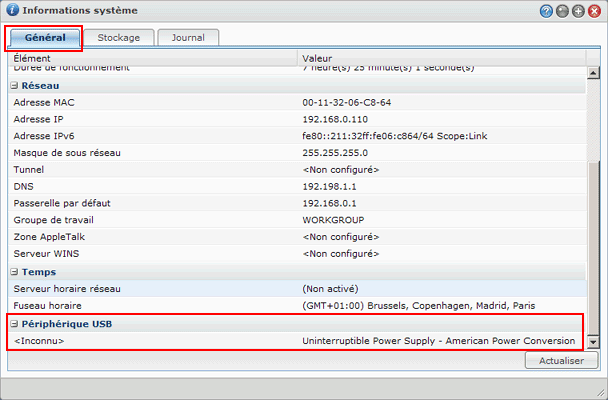Click the vertical scrollbar thumb

coord(593,248)
